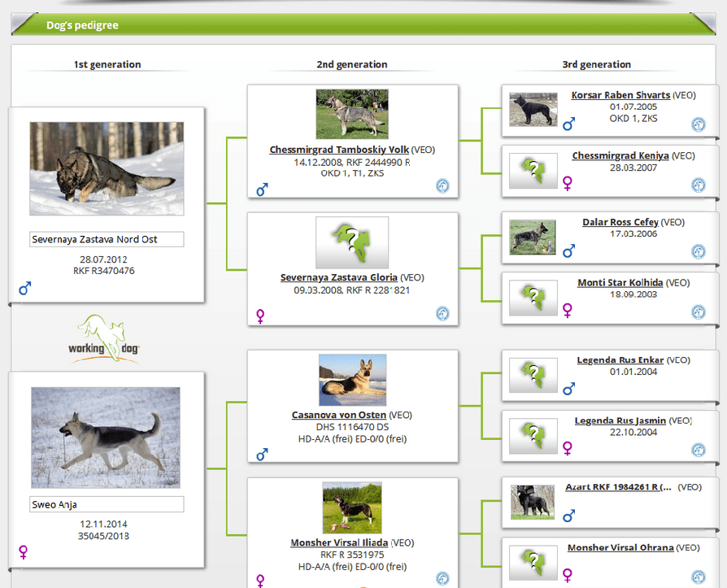Click the male symbol in Casanova von Osten card
Screen dimensions: 727x588
click(262, 455)
